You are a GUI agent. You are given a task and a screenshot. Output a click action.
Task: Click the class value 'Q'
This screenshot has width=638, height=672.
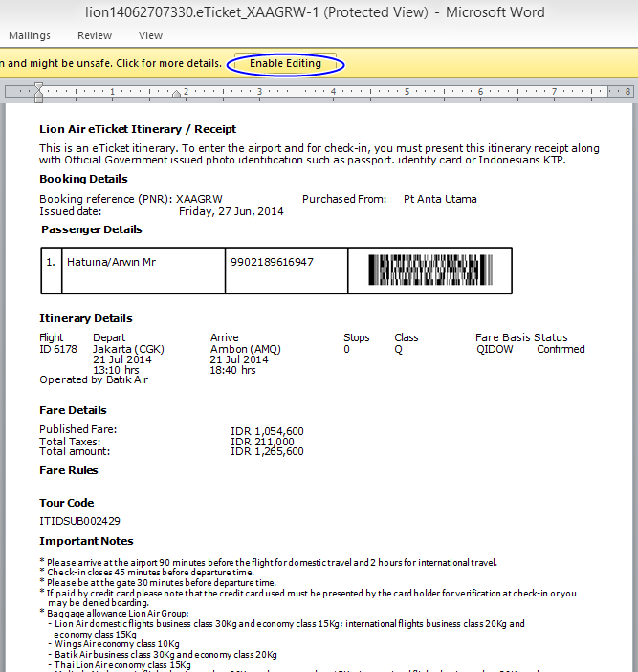coord(398,349)
